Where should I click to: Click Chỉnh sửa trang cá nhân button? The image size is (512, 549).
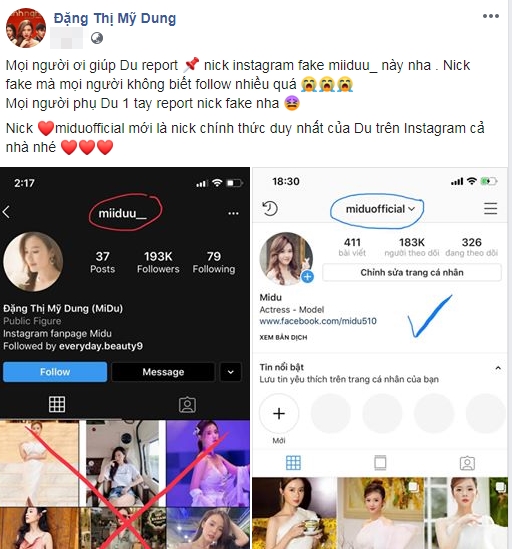click(x=412, y=272)
